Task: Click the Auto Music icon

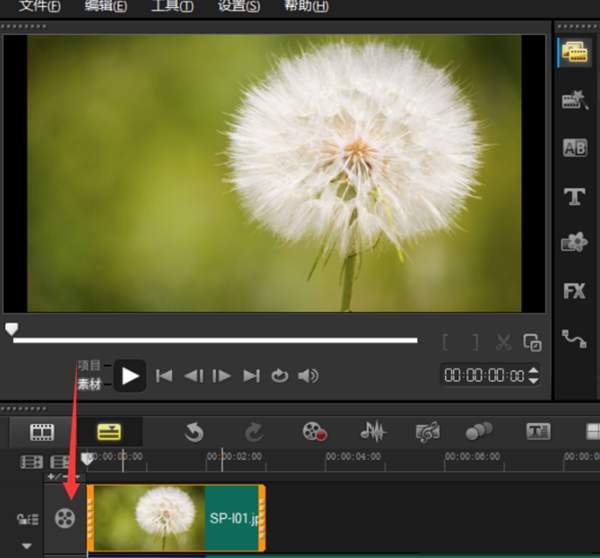Action: (428, 432)
